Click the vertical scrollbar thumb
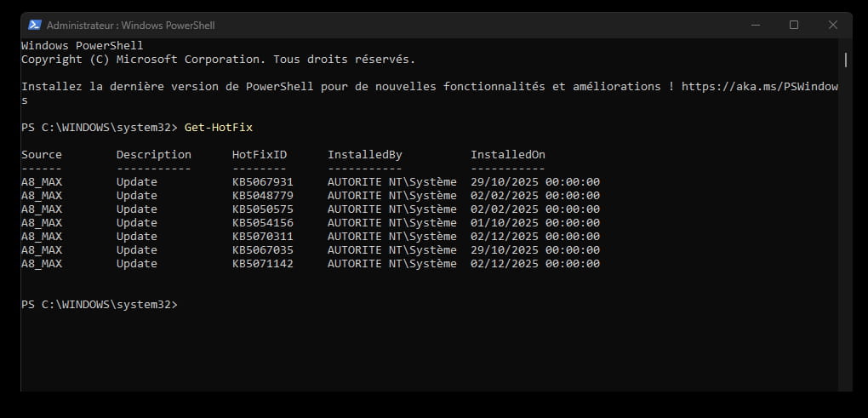Screen dimensions: 868x418 click(x=845, y=59)
